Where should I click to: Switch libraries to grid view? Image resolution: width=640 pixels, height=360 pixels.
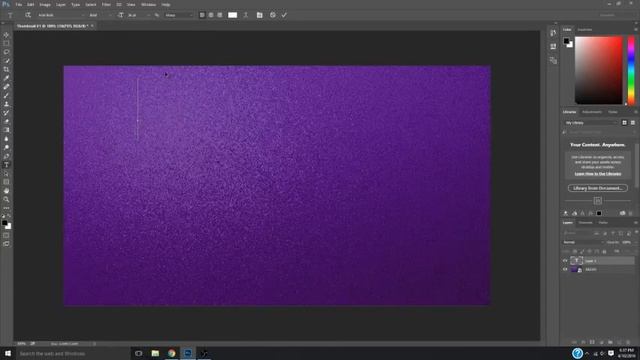tap(624, 122)
